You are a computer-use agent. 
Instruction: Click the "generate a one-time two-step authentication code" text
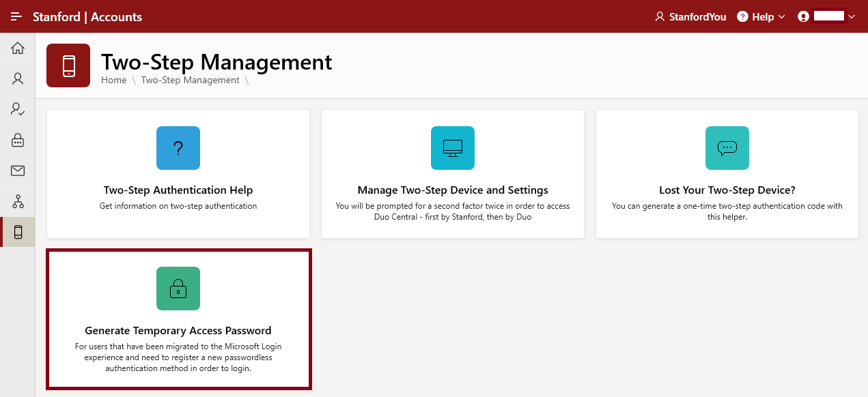pyautogui.click(x=727, y=211)
